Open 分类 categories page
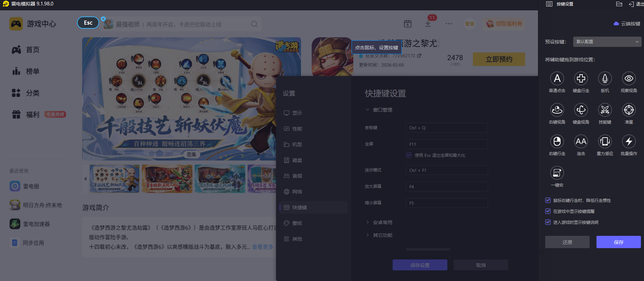 (x=26, y=93)
